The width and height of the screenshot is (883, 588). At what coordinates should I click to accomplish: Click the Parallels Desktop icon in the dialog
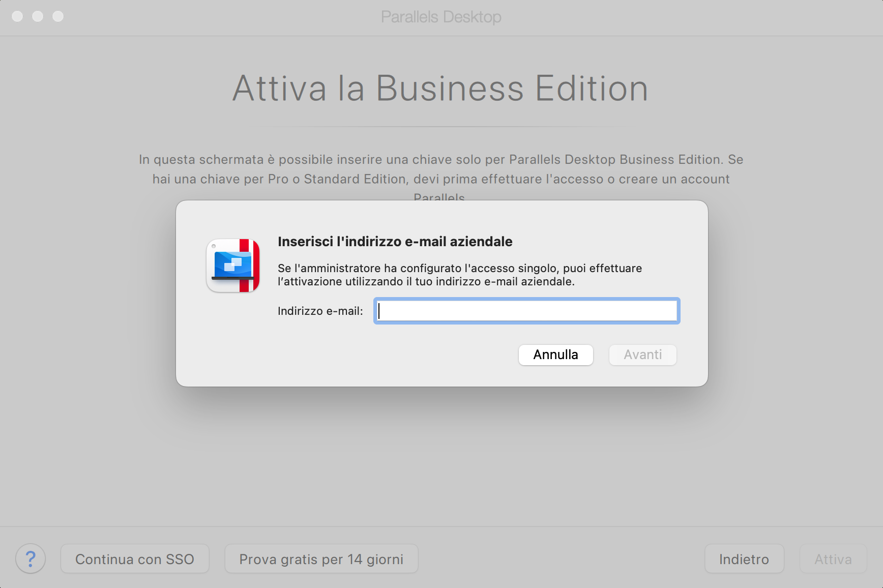point(233,266)
